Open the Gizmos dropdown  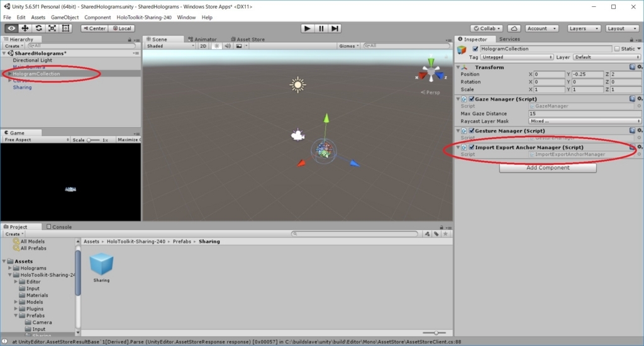point(349,46)
